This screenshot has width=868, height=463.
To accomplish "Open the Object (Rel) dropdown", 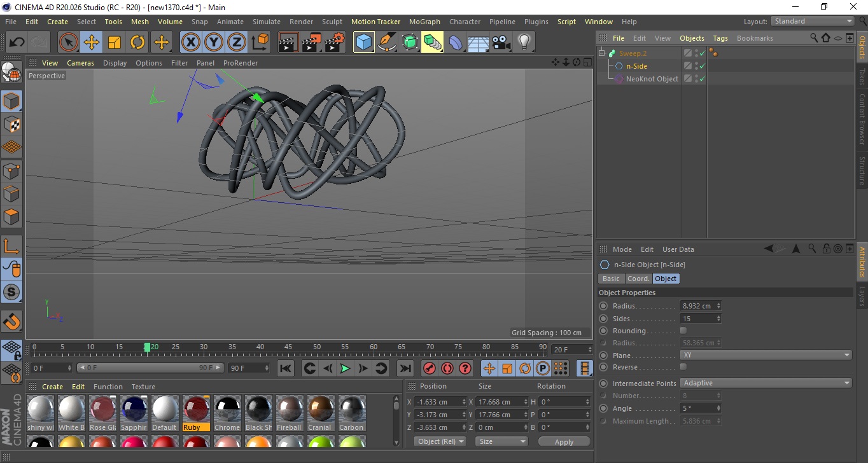I will 440,441.
